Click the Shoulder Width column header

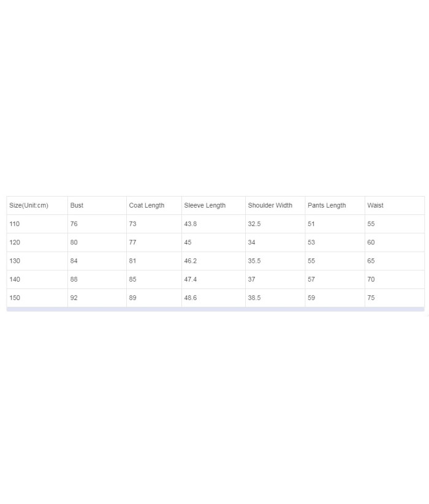pos(275,205)
